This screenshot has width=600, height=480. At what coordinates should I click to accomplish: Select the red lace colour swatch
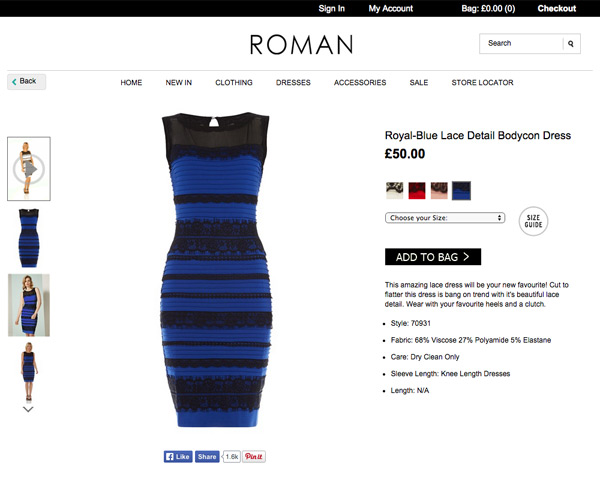tap(417, 190)
